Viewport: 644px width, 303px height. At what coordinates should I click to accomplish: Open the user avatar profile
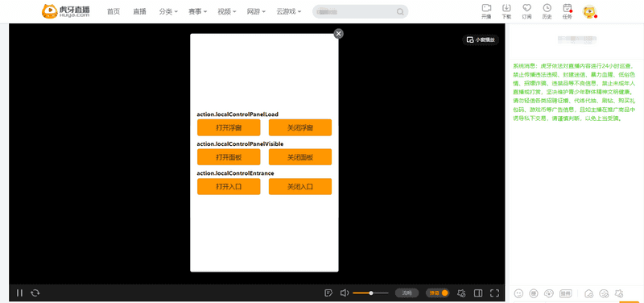pyautogui.click(x=589, y=11)
